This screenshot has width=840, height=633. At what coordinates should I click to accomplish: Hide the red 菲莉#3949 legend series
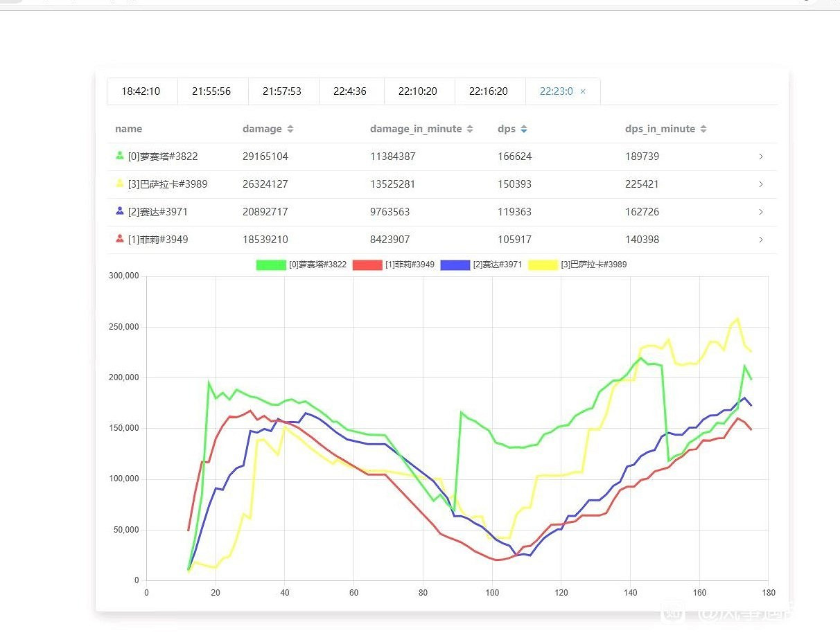pyautogui.click(x=367, y=265)
